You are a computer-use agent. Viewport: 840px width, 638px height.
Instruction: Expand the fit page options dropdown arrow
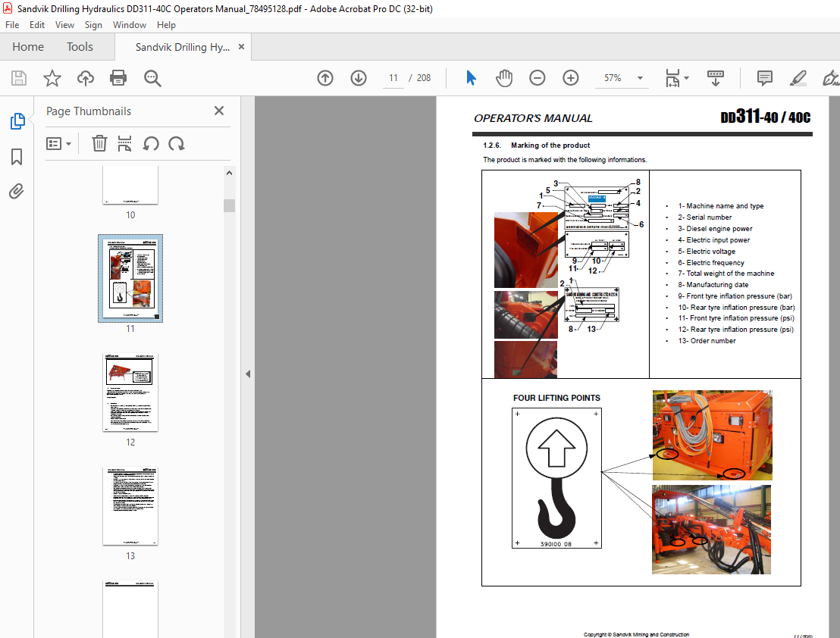coord(686,78)
